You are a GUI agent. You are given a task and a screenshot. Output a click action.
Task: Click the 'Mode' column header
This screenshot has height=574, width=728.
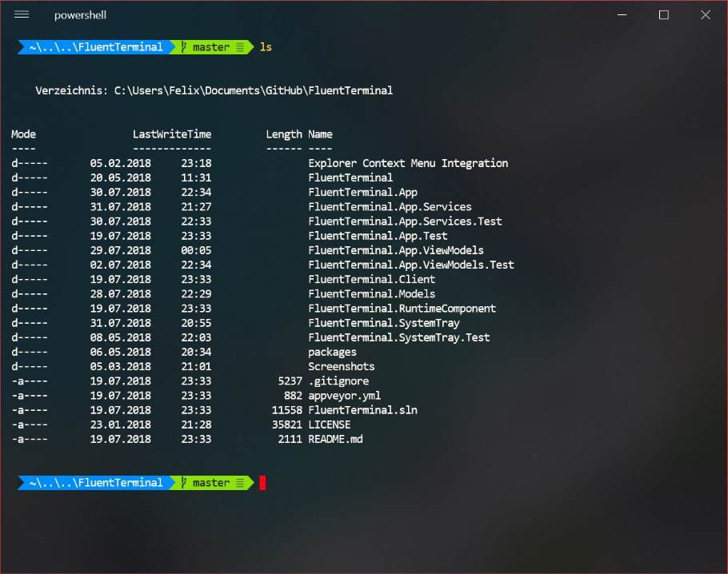[23, 134]
